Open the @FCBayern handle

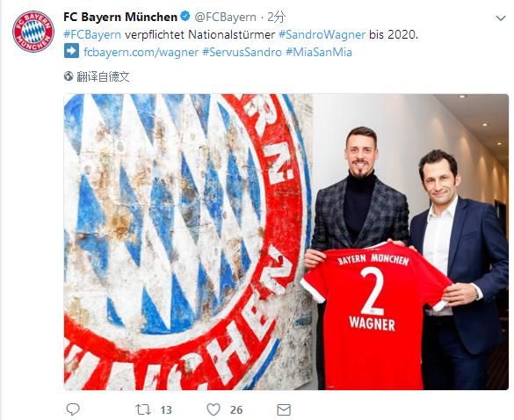pyautogui.click(x=225, y=17)
